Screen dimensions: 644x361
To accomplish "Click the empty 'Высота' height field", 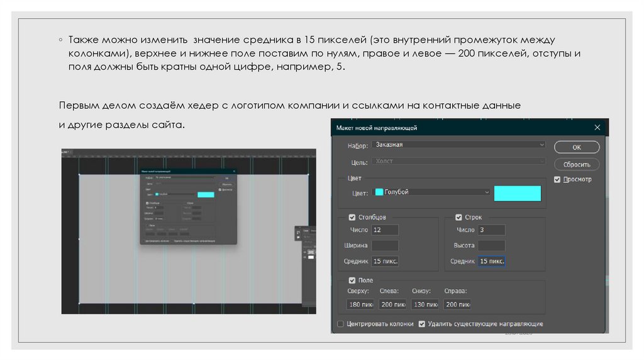I will click(x=491, y=245).
